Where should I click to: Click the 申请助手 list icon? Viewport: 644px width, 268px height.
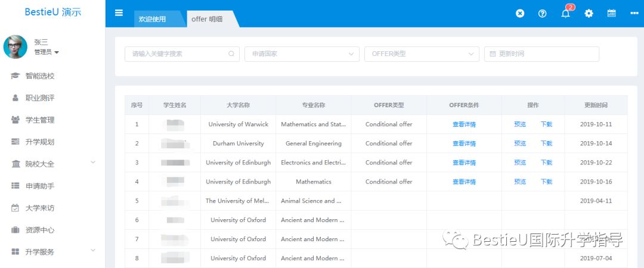tap(16, 186)
